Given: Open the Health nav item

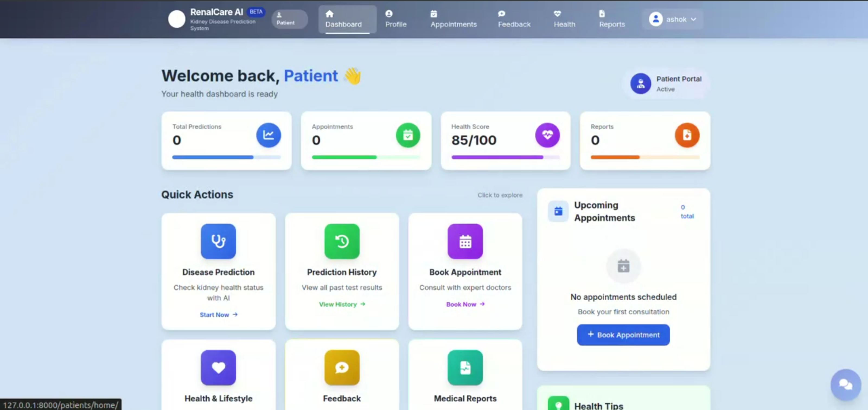Looking at the screenshot, I should pos(564,19).
